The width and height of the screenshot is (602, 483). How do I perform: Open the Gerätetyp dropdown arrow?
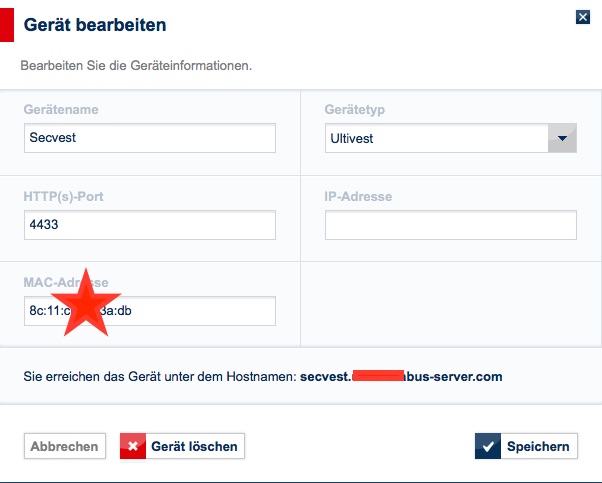(562, 138)
